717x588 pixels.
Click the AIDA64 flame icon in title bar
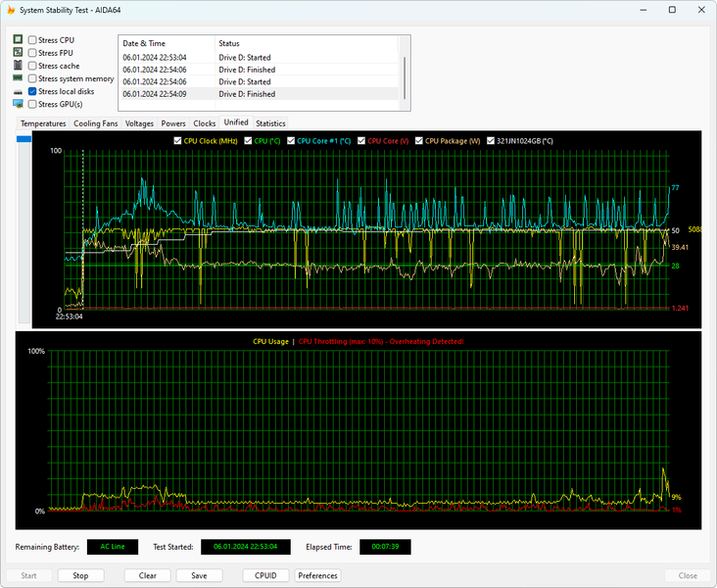tap(10, 9)
